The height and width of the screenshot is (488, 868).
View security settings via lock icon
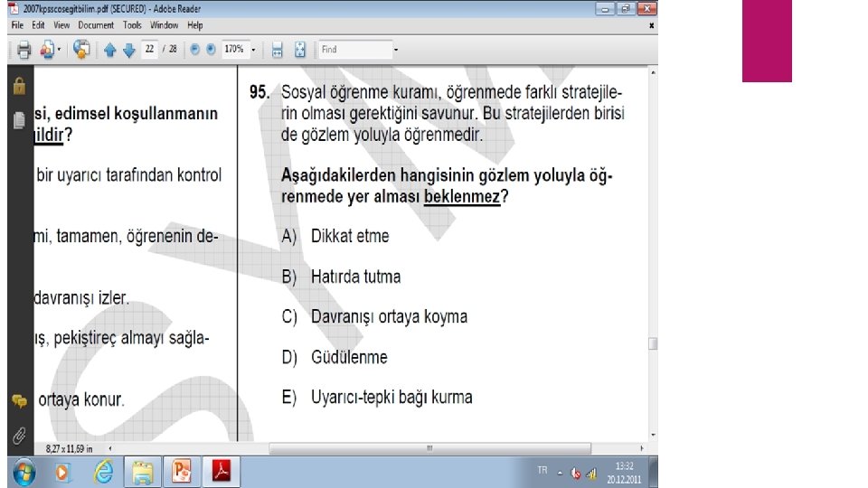[x=19, y=86]
